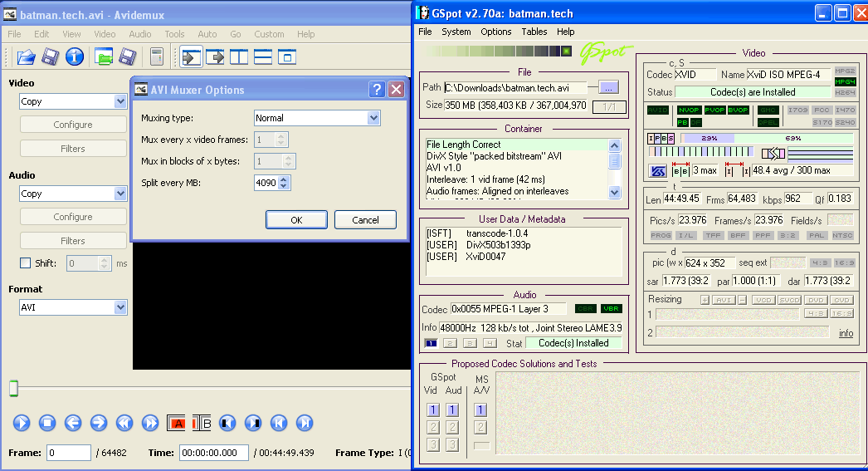
Task: Set selection marker B
Action: pos(202,424)
